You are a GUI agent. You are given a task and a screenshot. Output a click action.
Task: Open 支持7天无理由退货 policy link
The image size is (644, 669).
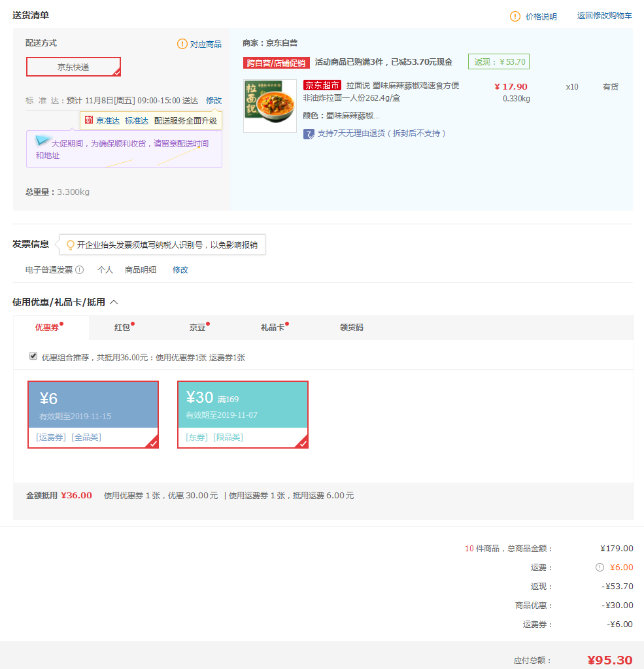tap(381, 133)
